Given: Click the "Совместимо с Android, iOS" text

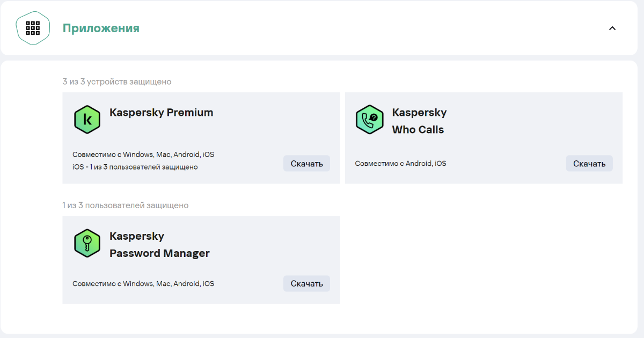Looking at the screenshot, I should (400, 164).
